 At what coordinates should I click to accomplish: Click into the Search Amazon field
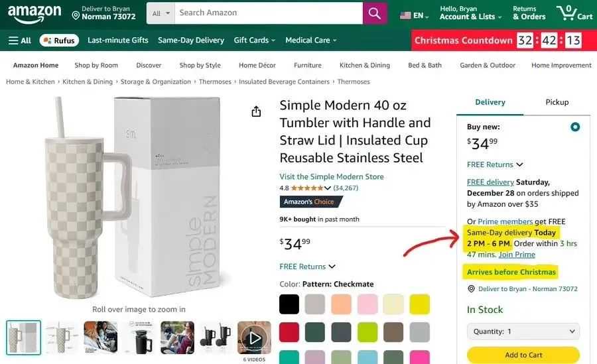268,13
